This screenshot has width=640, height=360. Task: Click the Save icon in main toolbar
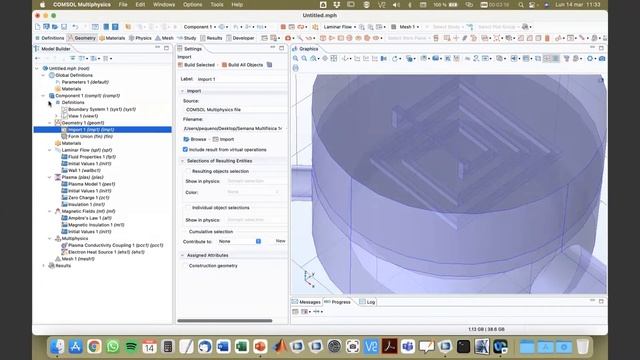[64, 27]
